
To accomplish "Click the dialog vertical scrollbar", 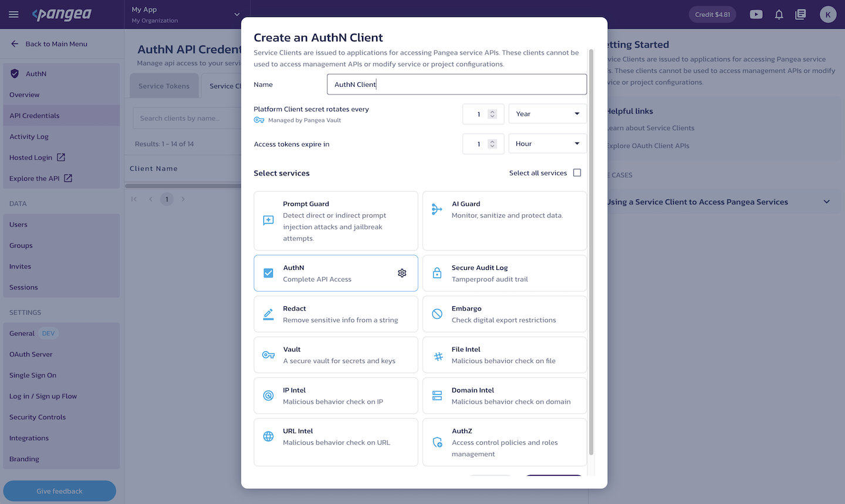I will 591,252.
